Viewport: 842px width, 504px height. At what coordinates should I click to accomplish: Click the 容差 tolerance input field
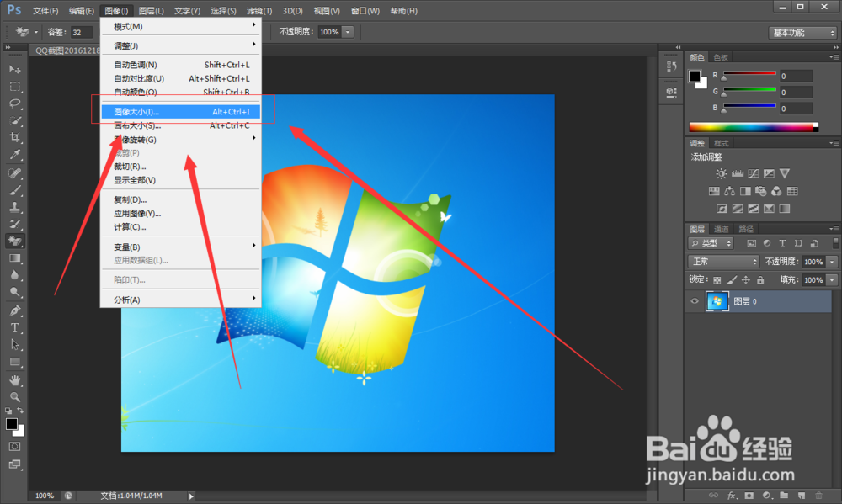tap(81, 32)
